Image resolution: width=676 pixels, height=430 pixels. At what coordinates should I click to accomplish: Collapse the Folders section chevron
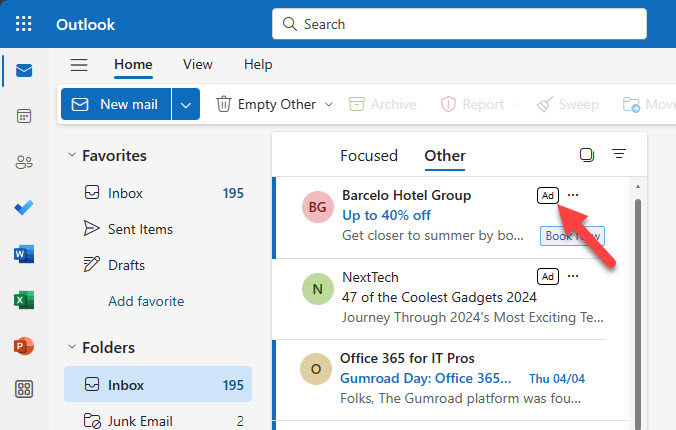tap(72, 347)
